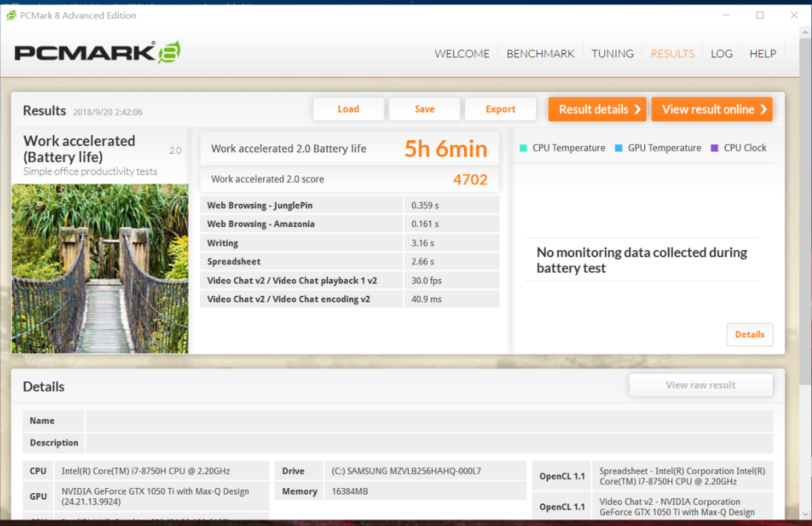
Task: Select Video Chat encoding v2 row
Action: 350,299
